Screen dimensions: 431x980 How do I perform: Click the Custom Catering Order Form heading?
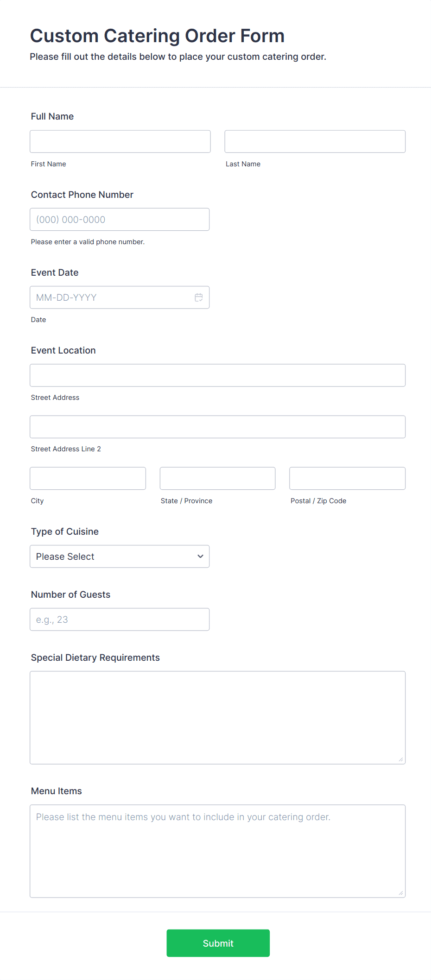157,36
